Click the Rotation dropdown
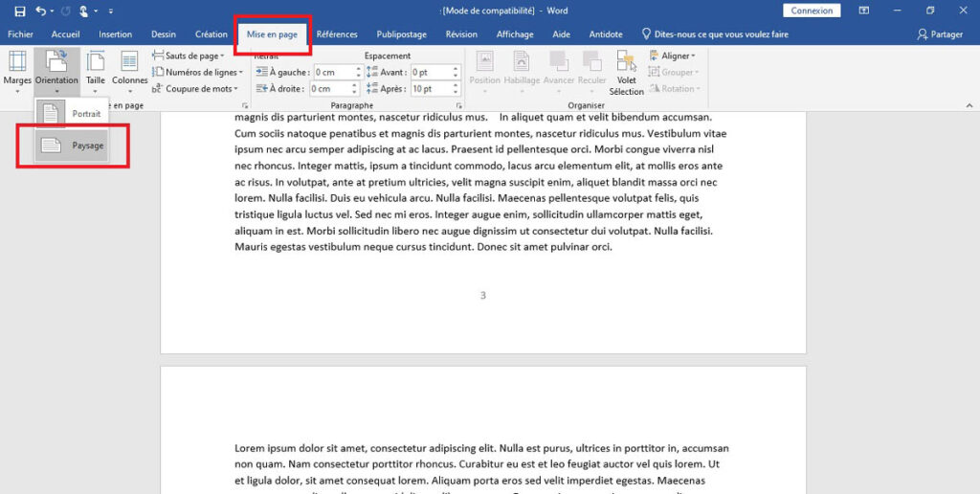Screen dimensions: 980x494 click(674, 89)
